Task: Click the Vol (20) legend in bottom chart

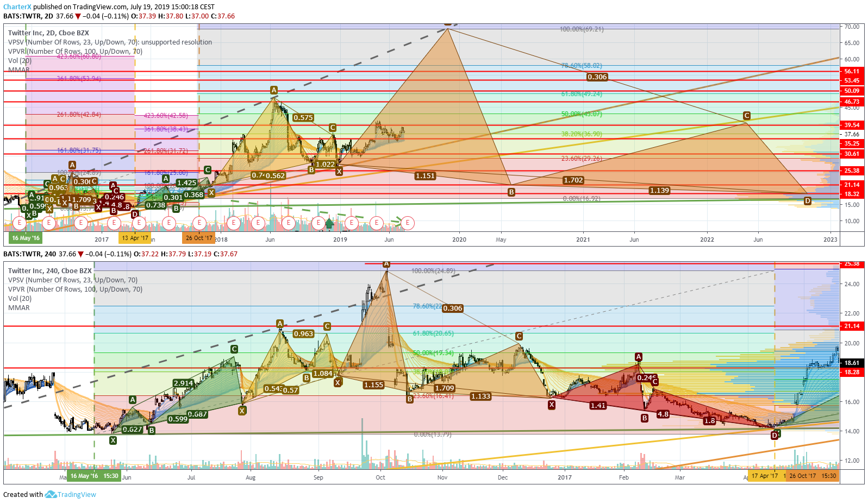Action: point(20,298)
